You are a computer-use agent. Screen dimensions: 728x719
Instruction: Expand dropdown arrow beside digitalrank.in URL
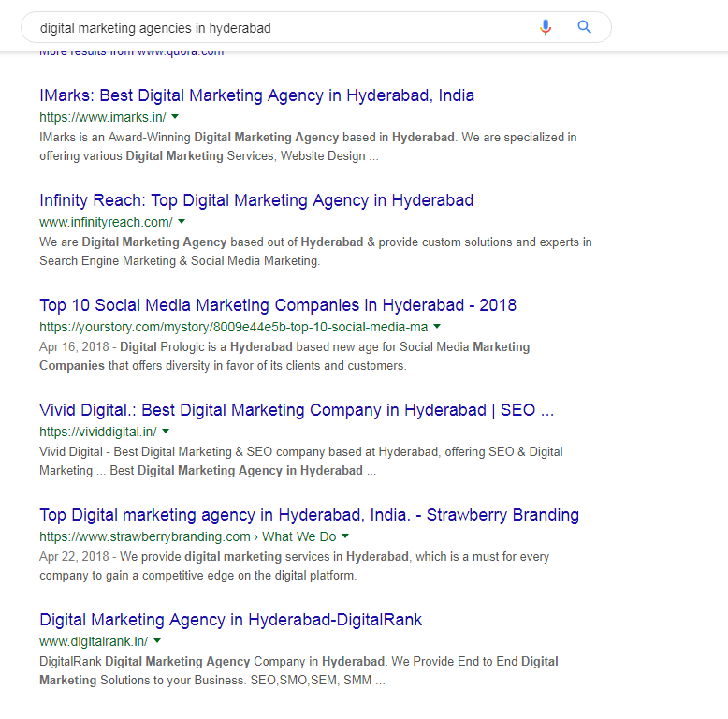pos(157,641)
